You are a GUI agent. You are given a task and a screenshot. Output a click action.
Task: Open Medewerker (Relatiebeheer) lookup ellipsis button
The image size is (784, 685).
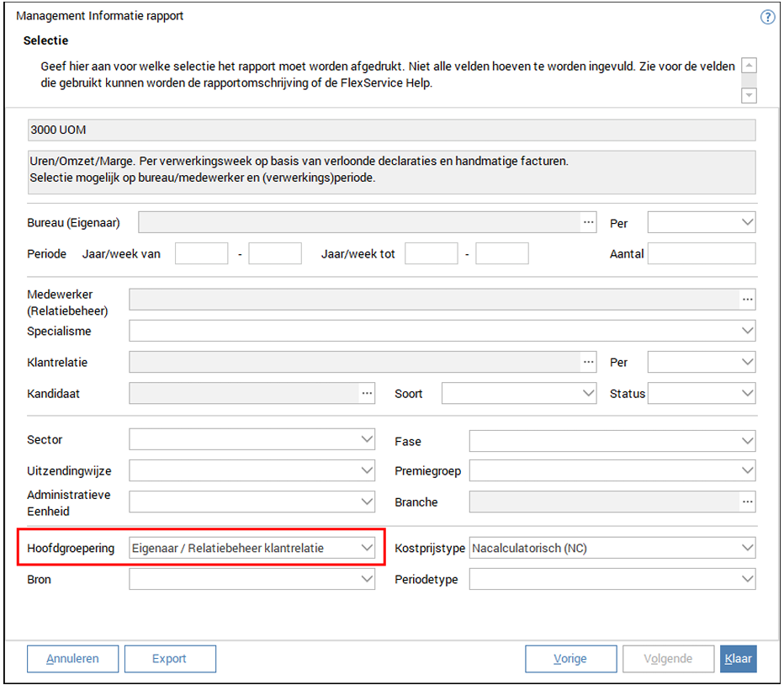[747, 300]
